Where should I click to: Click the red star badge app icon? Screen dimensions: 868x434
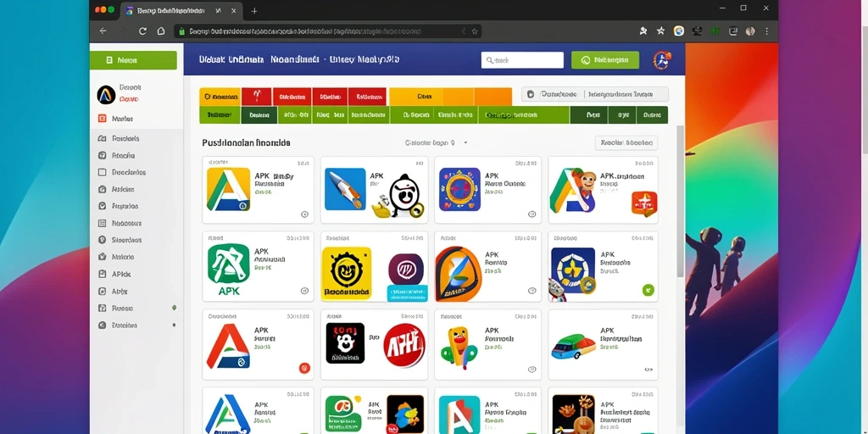(x=644, y=203)
